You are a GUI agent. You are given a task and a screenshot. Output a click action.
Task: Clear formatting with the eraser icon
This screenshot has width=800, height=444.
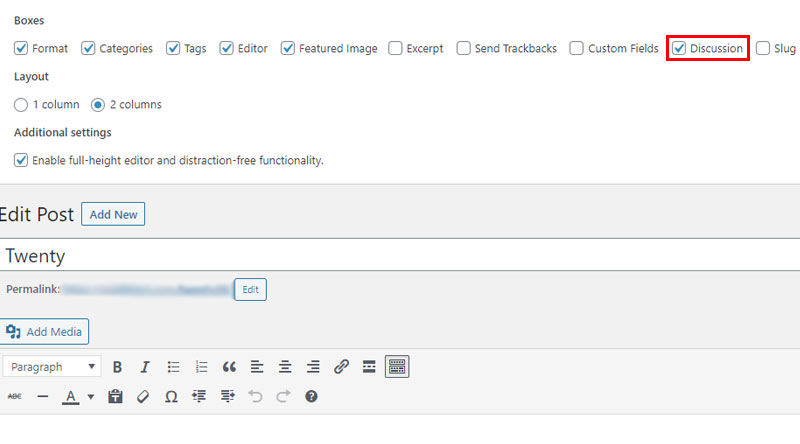[x=143, y=397]
